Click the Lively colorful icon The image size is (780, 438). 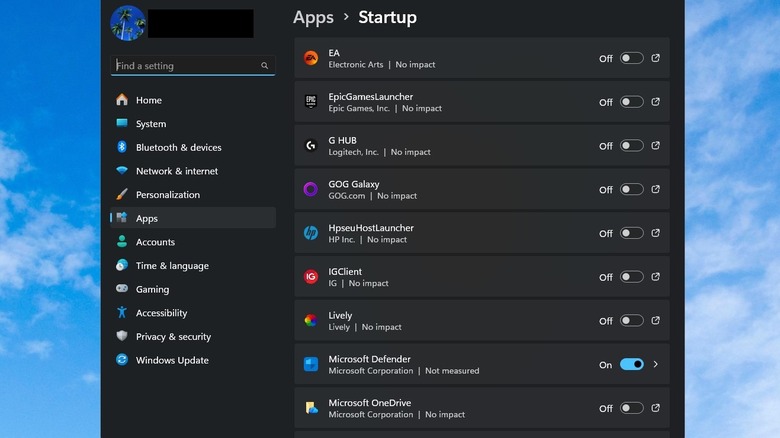tap(311, 321)
